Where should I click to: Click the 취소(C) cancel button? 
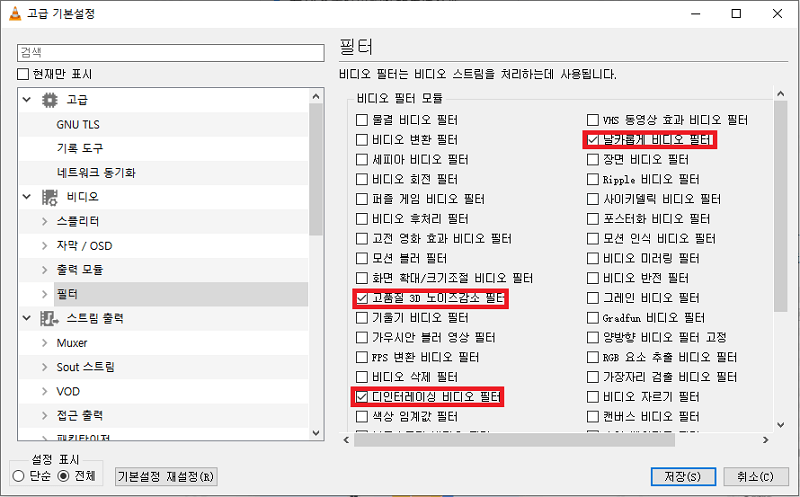755,477
